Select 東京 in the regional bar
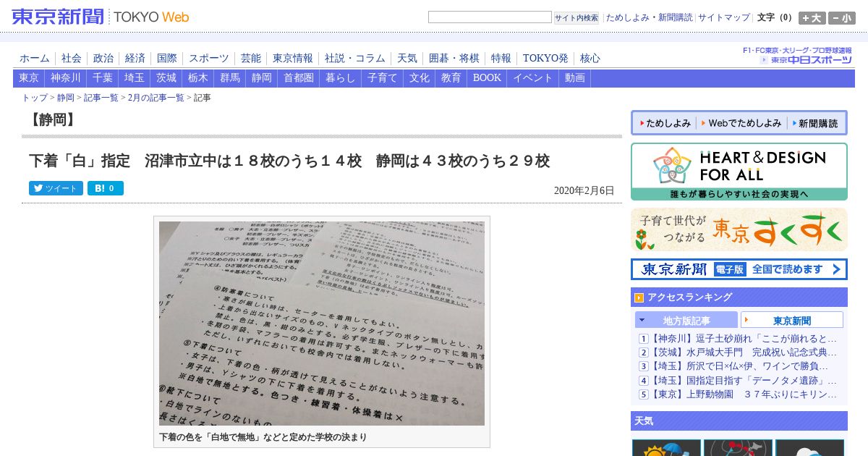 [29, 78]
